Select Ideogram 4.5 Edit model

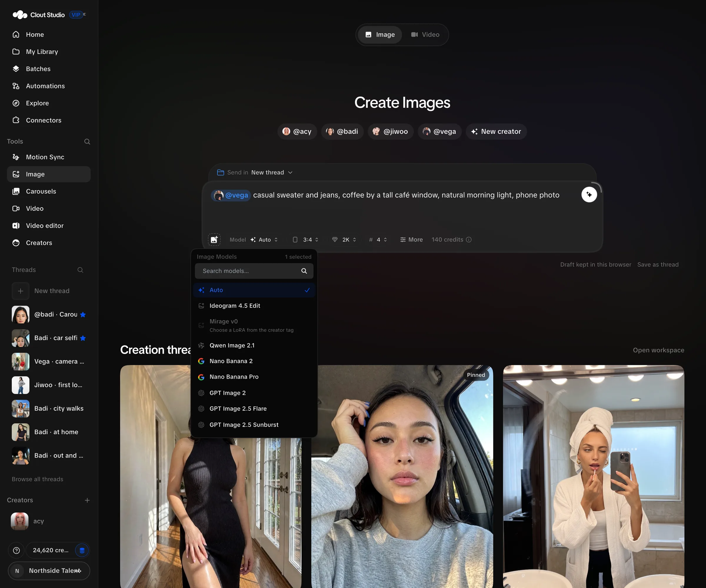[254, 306]
